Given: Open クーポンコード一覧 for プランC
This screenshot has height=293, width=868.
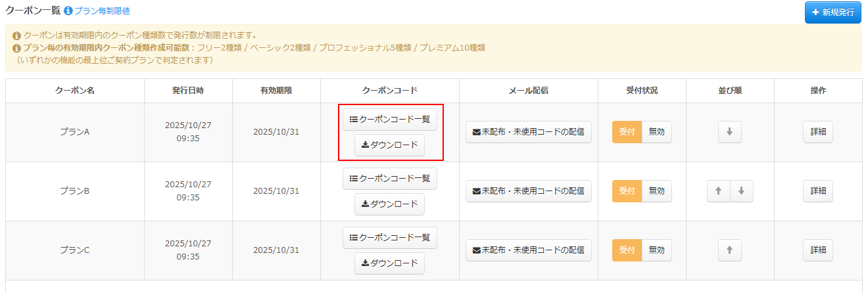Looking at the screenshot, I should 389,238.
